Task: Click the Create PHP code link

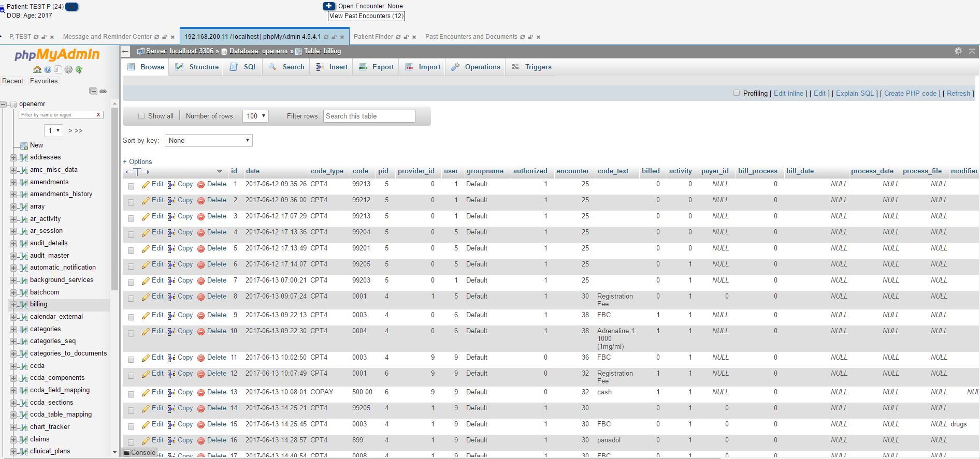Action: (910, 93)
